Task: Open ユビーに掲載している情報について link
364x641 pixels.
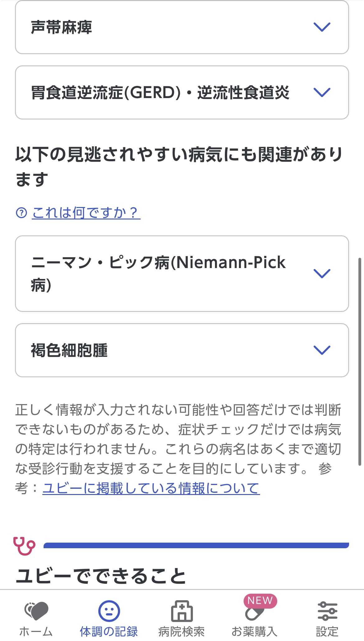Action: [151, 488]
